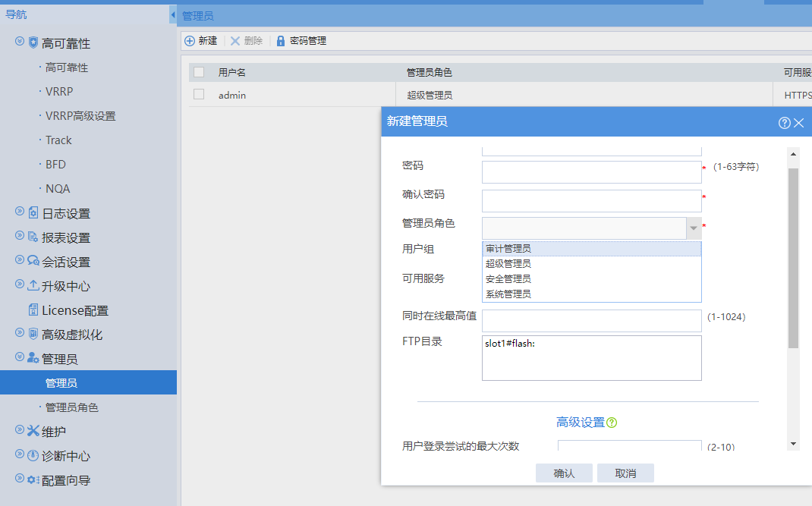Collapse the 管理员 section chevron
The image size is (812, 506).
coord(20,357)
